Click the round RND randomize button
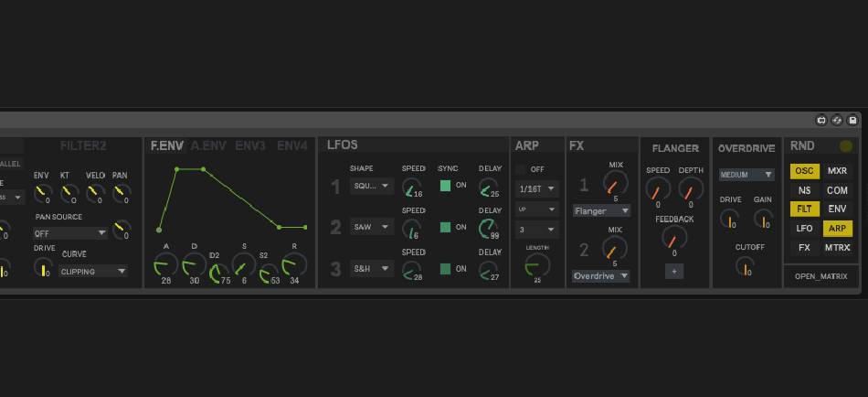 [846, 145]
